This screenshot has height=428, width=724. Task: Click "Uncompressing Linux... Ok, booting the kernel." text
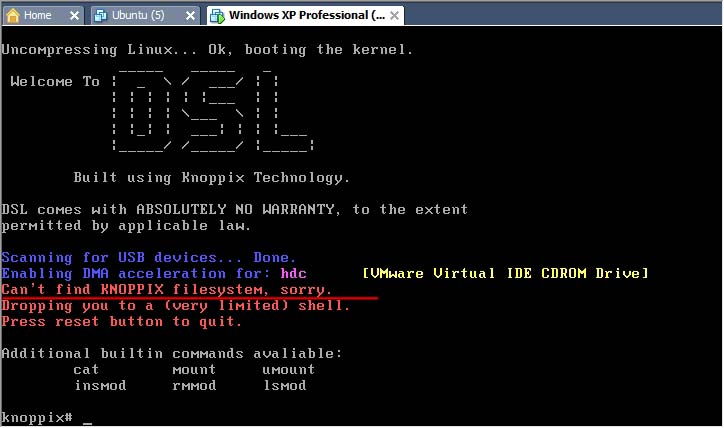(207, 49)
